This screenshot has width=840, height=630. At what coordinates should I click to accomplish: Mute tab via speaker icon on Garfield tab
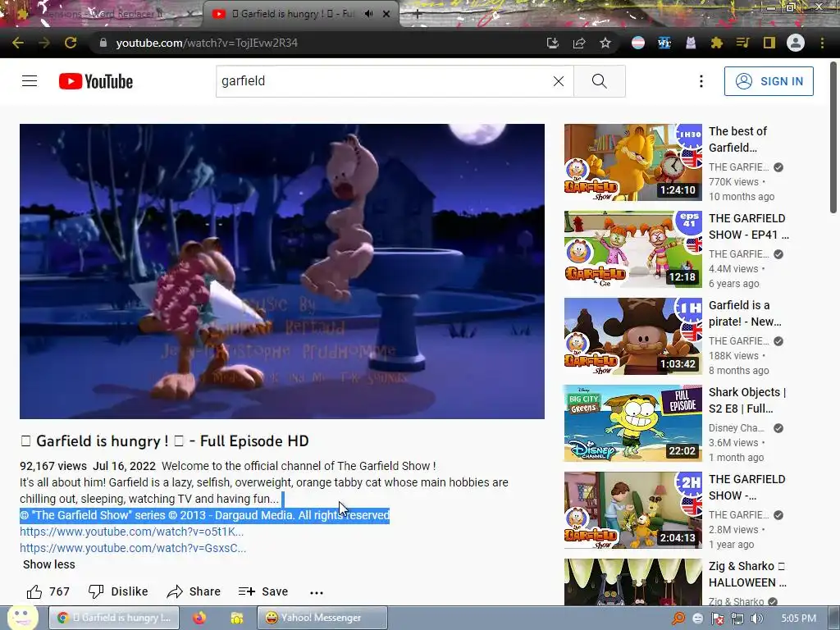(368, 14)
